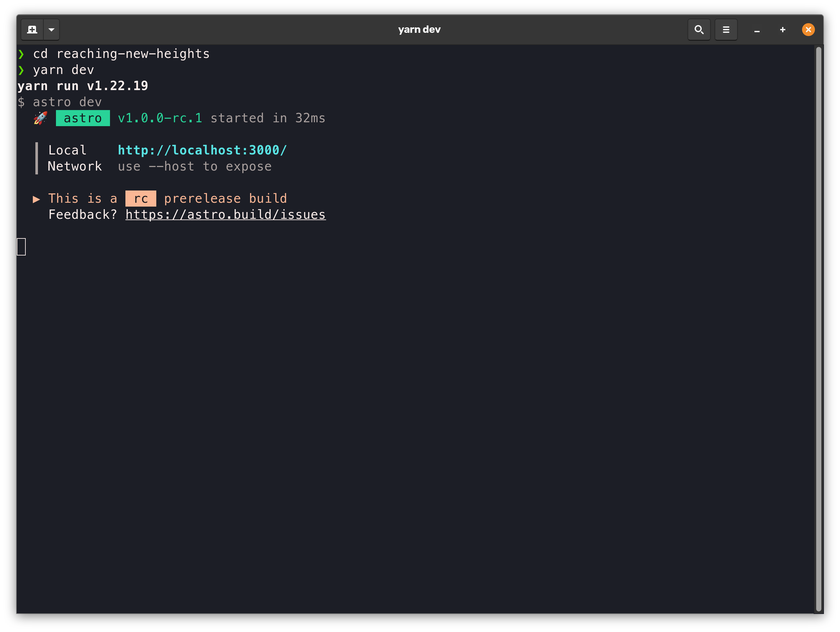Click the 'yarn dev' window title
The width and height of the screenshot is (840, 632).
(419, 30)
